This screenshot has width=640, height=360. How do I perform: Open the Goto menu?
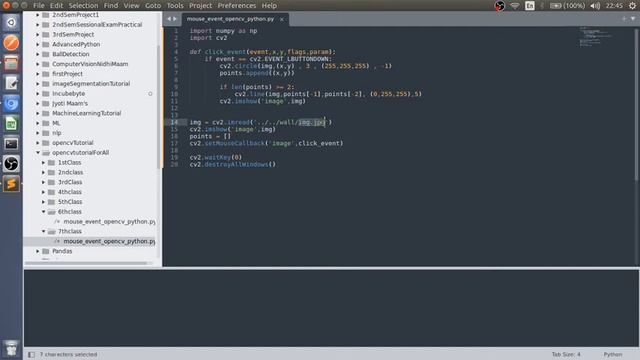click(153, 6)
